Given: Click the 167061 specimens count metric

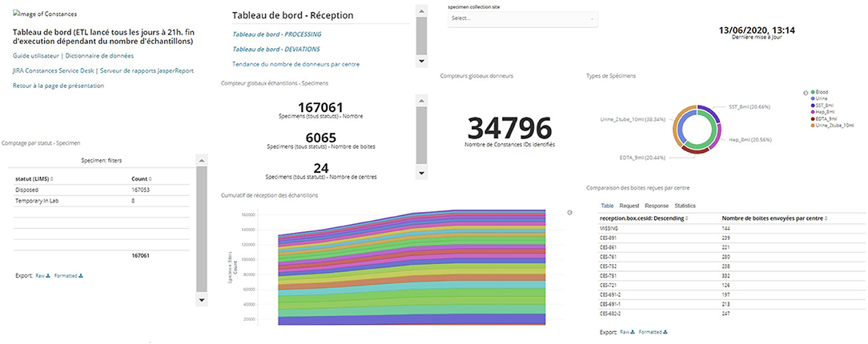Looking at the screenshot, I should (x=320, y=107).
